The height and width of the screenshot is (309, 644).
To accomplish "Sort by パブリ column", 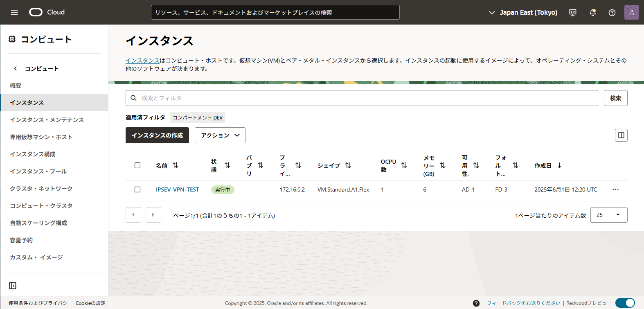I will click(x=261, y=165).
